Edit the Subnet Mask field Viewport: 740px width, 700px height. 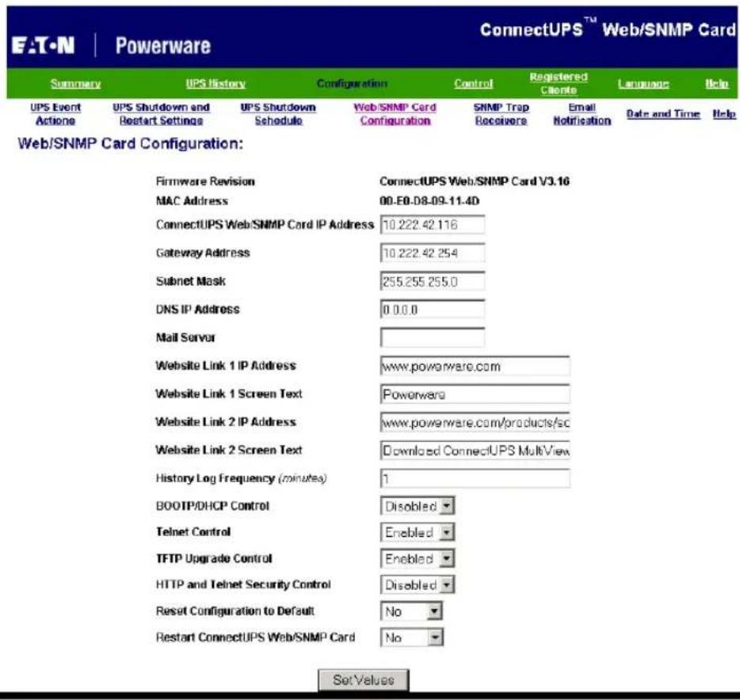[433, 282]
